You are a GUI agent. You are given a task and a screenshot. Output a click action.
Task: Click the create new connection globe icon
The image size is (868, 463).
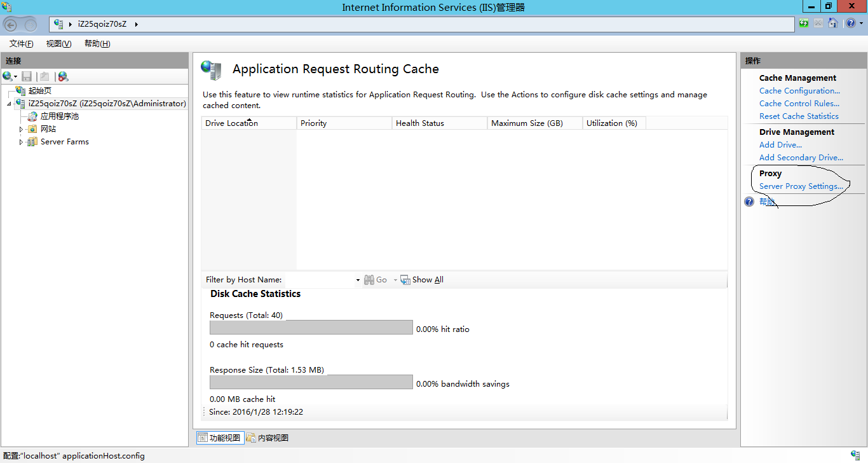pos(8,76)
